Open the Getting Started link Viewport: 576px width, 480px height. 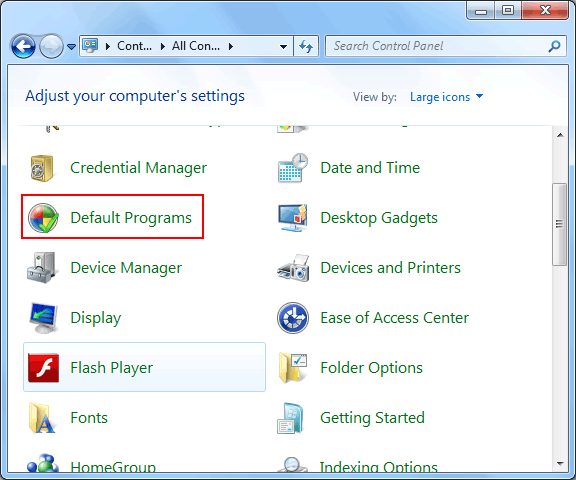tap(372, 418)
